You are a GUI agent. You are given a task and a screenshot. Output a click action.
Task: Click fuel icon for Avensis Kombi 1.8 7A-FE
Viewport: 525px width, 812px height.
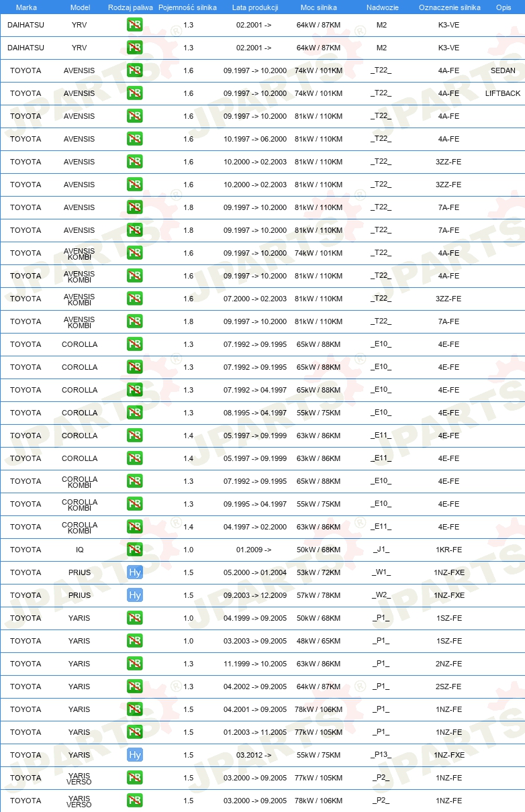point(135,321)
